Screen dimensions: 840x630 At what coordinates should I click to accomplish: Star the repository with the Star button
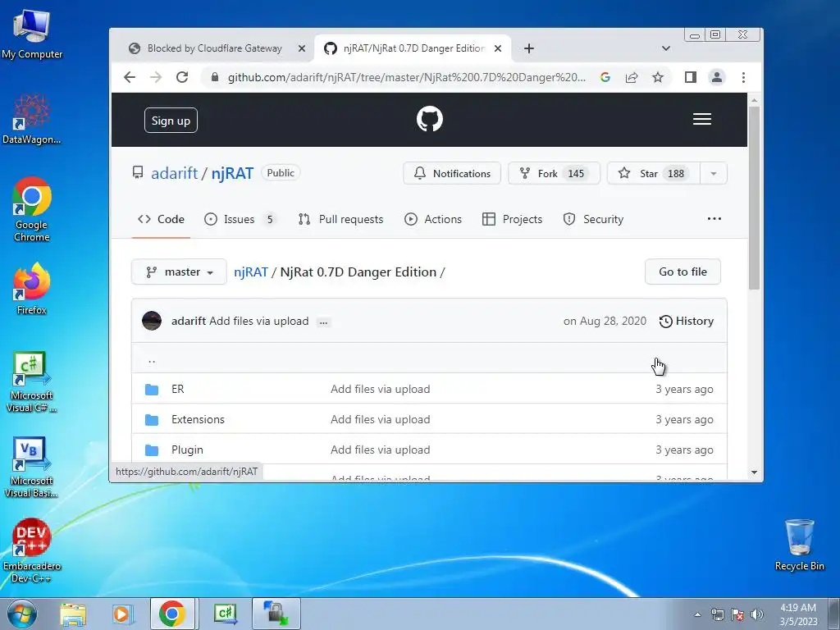(654, 174)
